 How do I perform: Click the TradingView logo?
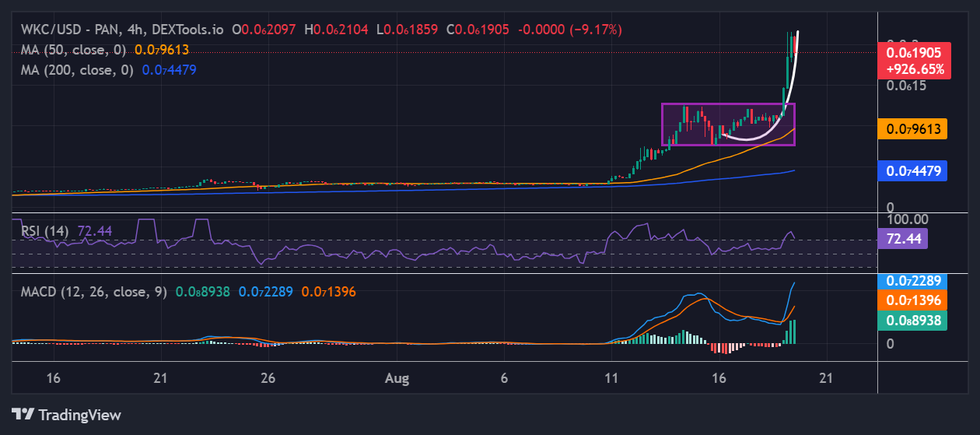pyautogui.click(x=66, y=415)
